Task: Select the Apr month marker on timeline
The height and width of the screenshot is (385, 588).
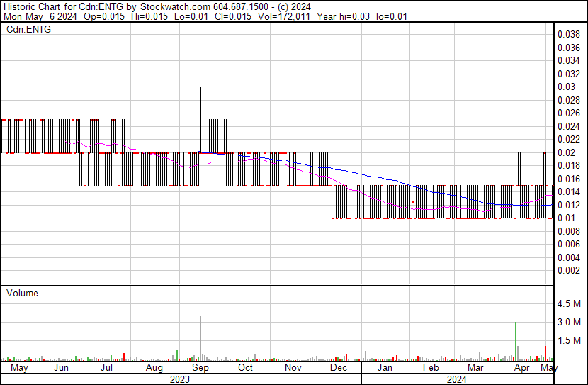Action: (522, 368)
